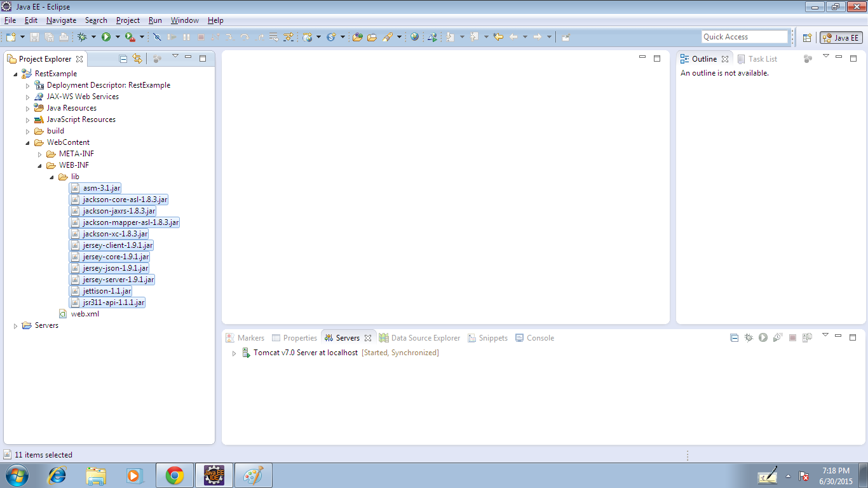The width and height of the screenshot is (868, 488).
Task: Expand the META-INF folder
Action: pos(39,154)
